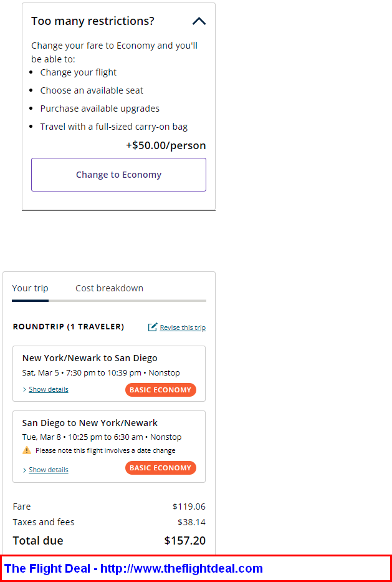392x582 pixels.
Task: Expand chevron beside return flight Show details
Action: (x=24, y=470)
